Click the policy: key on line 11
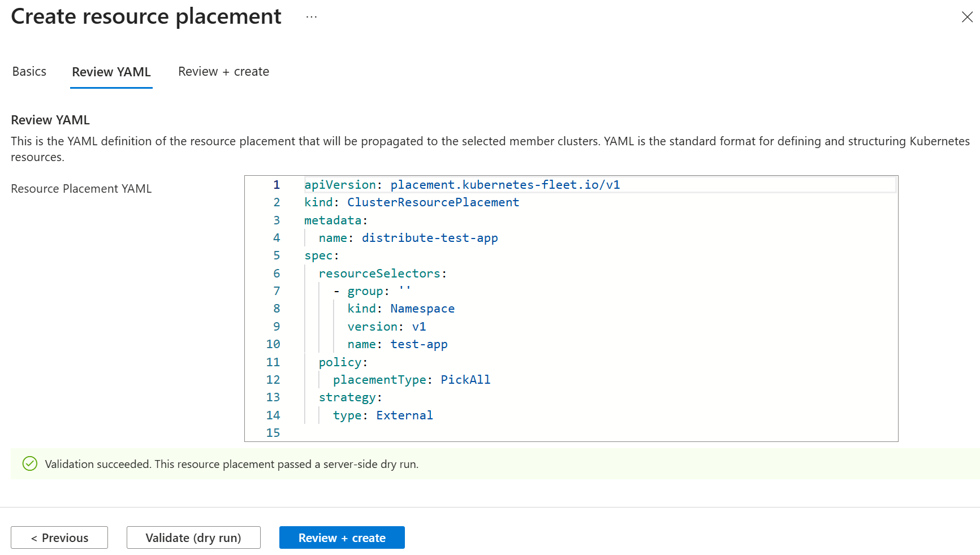The width and height of the screenshot is (980, 555). point(343,362)
